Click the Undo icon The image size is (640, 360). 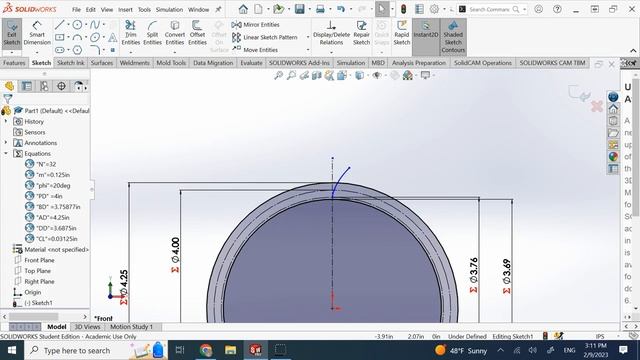(341, 9)
